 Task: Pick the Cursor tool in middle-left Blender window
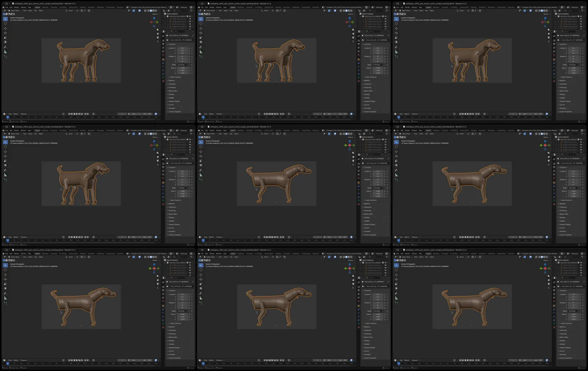pos(6,147)
